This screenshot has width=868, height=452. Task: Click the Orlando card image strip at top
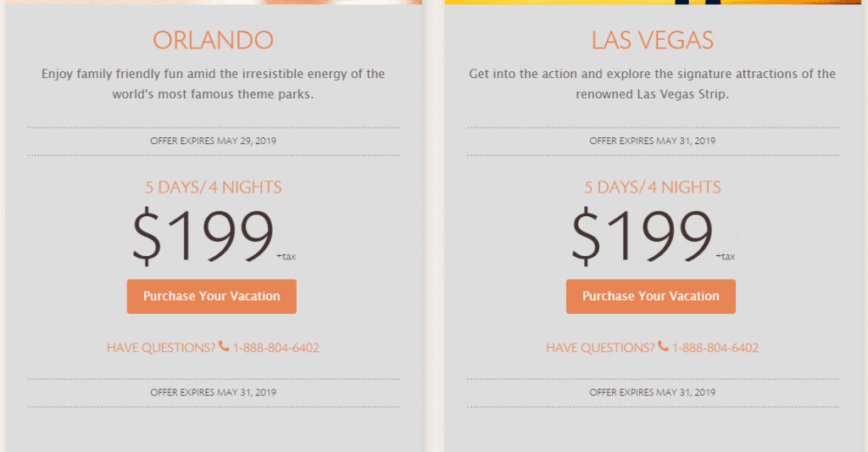coord(214,3)
